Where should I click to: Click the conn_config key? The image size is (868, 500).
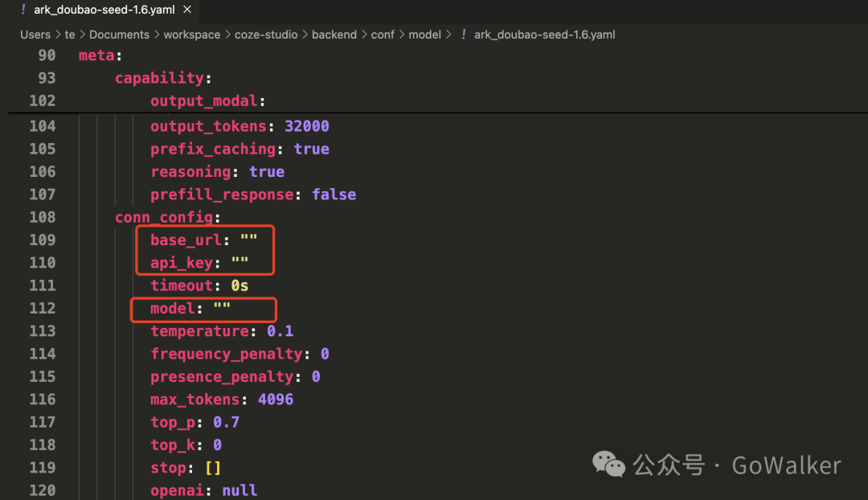click(163, 217)
